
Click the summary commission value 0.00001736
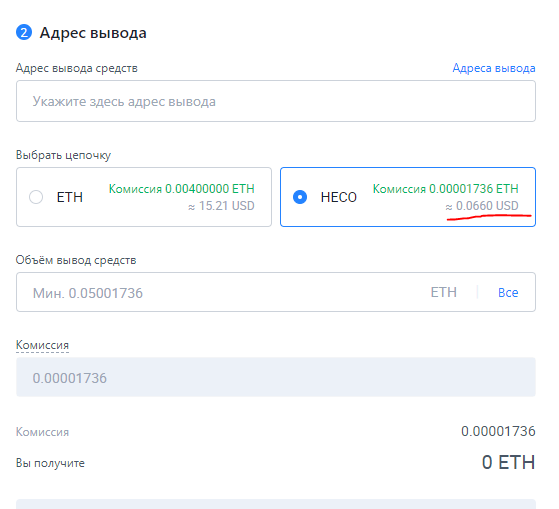pos(498,431)
